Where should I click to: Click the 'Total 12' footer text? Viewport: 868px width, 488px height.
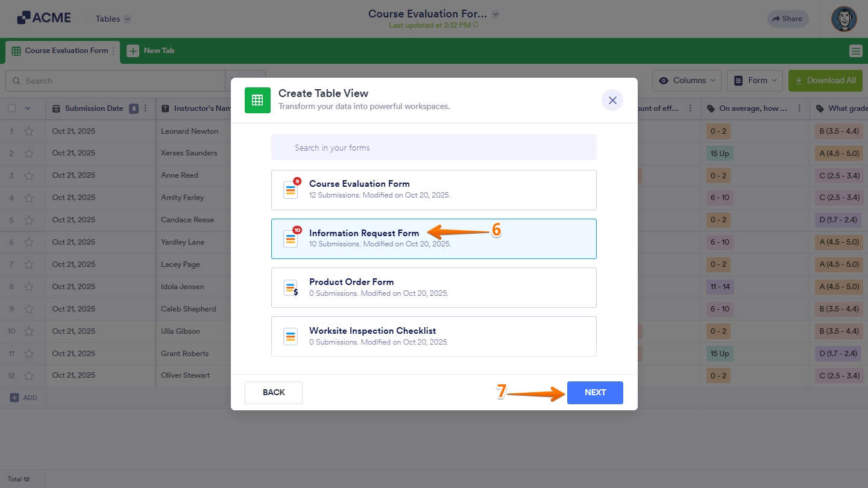19,480
